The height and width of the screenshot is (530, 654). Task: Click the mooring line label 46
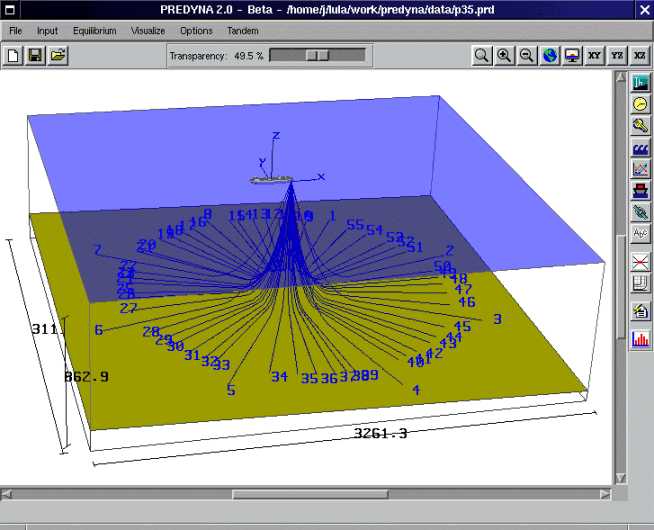[x=467, y=301]
